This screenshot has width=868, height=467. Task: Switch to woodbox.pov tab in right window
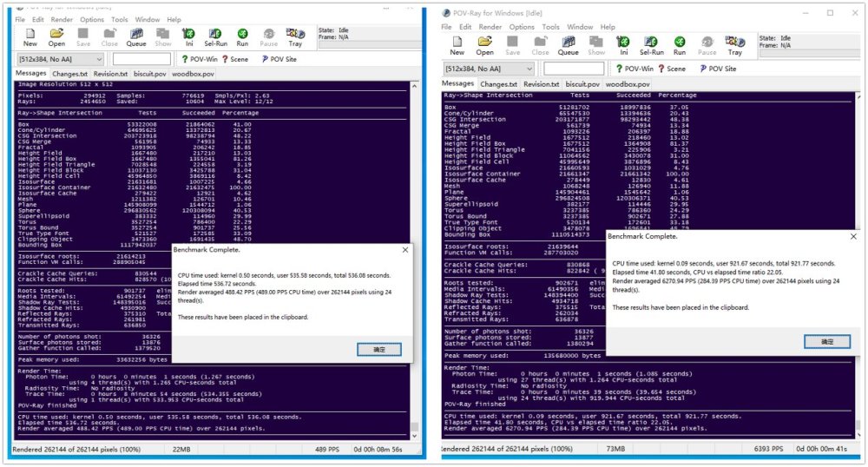[x=628, y=84]
